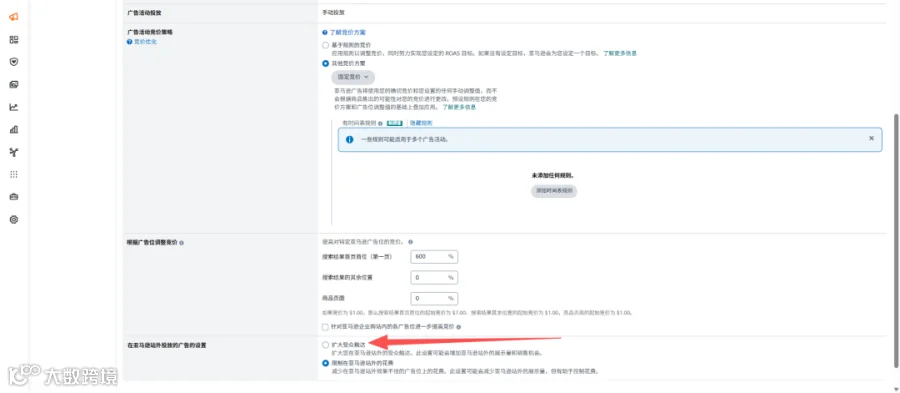
Task: Click the help icon beside 竞价优化
Action: (x=130, y=42)
